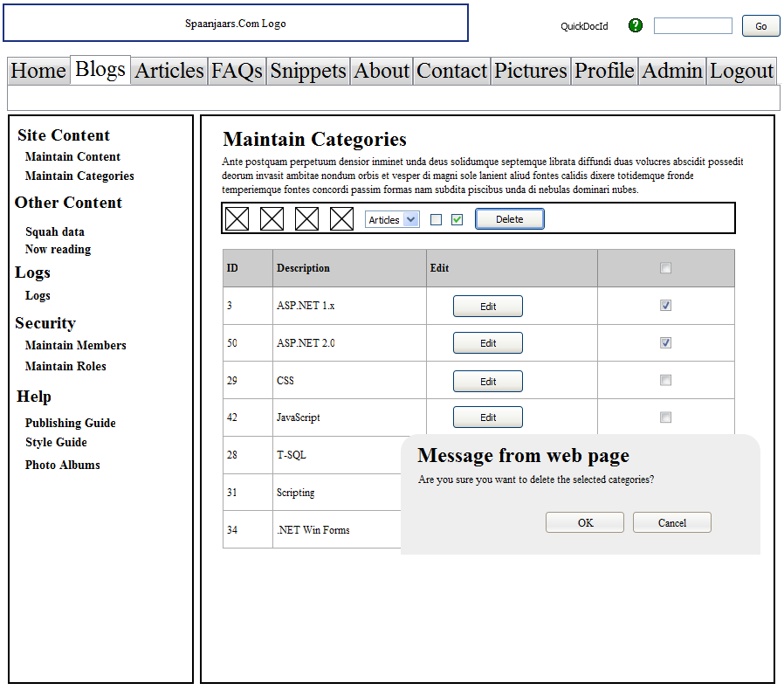Click the green QuickDocId help icon
The image size is (784, 690).
[636, 25]
